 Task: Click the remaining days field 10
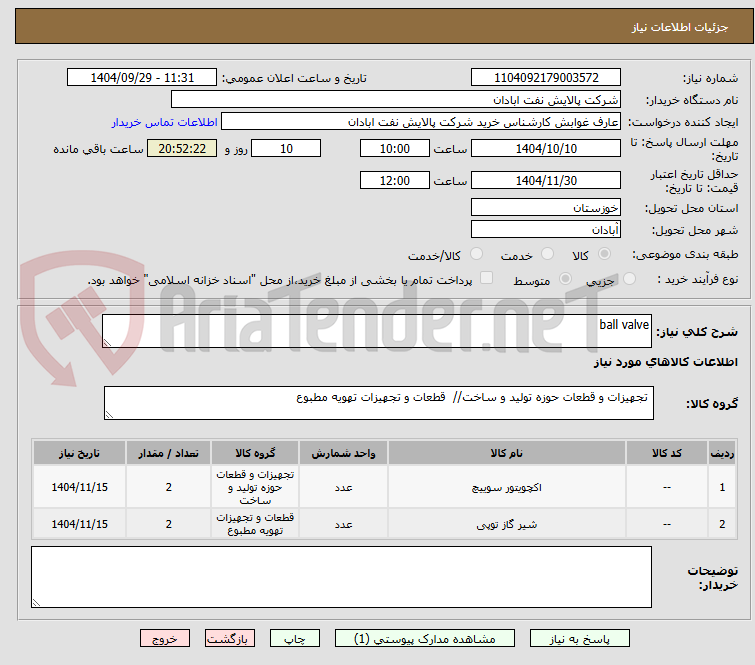pos(286,148)
